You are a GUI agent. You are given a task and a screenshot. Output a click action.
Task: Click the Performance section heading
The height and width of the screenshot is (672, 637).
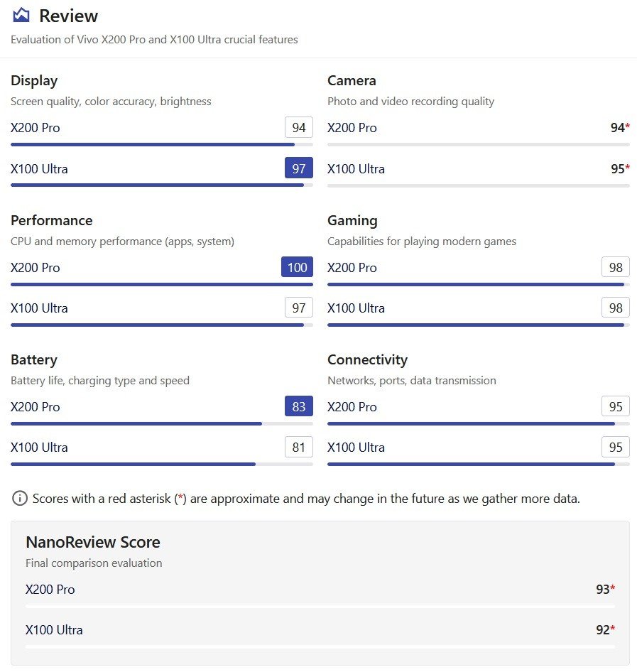coord(52,220)
